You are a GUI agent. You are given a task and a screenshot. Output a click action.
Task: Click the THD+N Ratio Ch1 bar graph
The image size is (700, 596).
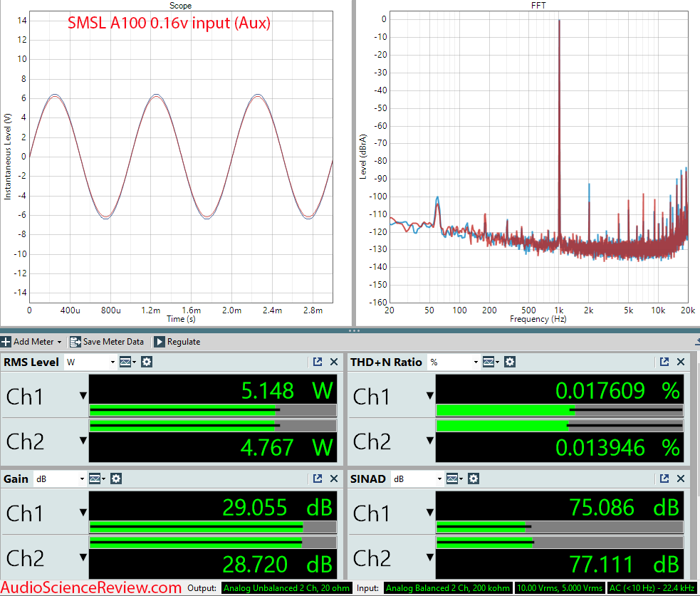(x=560, y=410)
